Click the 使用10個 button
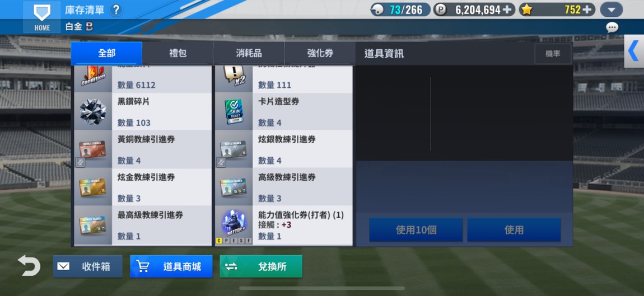This screenshot has width=644, height=296. tap(416, 230)
